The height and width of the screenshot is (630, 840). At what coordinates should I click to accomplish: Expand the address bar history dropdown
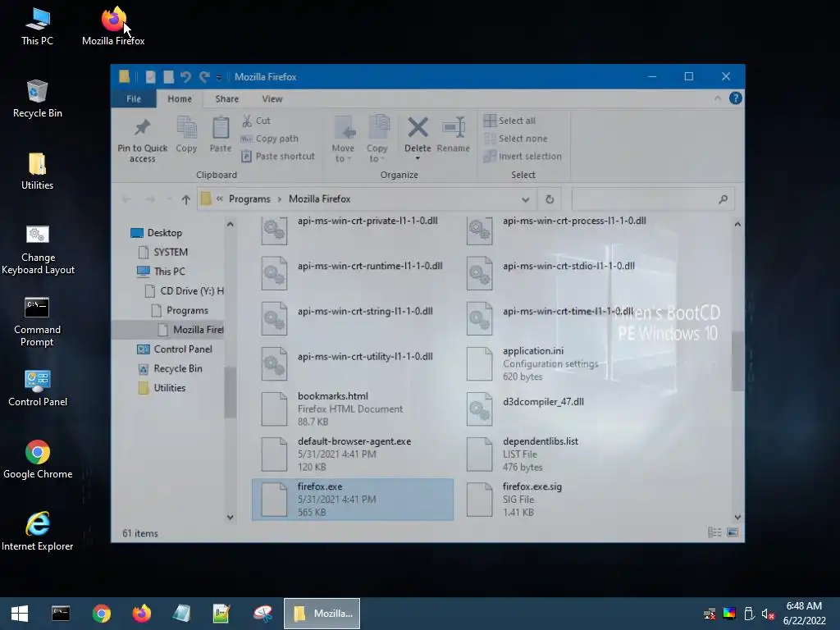526,199
